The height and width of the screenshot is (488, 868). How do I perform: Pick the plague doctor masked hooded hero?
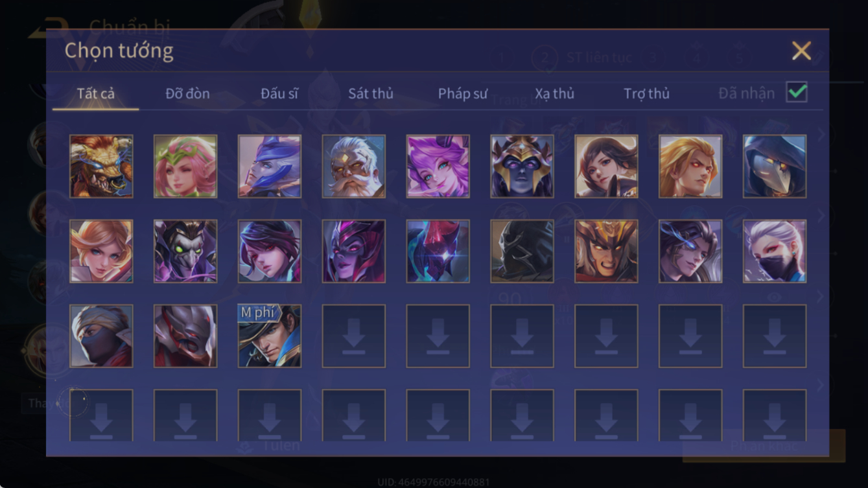775,167
